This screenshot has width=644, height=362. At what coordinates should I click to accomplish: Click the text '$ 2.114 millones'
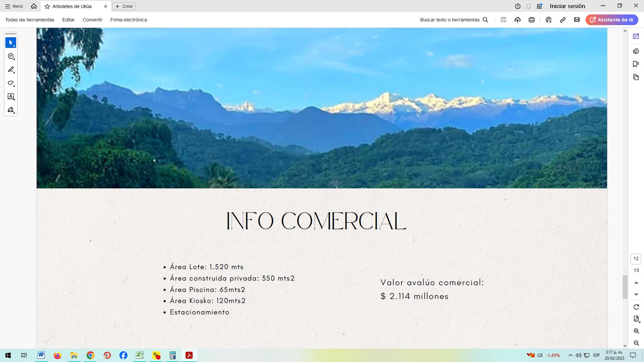tap(415, 296)
